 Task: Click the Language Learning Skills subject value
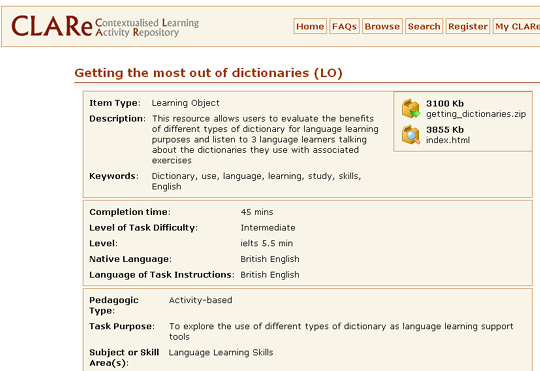pos(221,352)
